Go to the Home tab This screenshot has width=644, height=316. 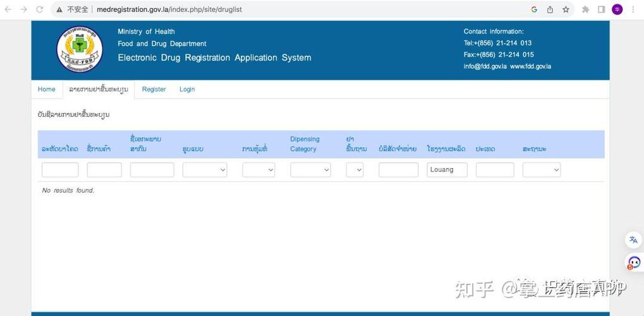46,89
